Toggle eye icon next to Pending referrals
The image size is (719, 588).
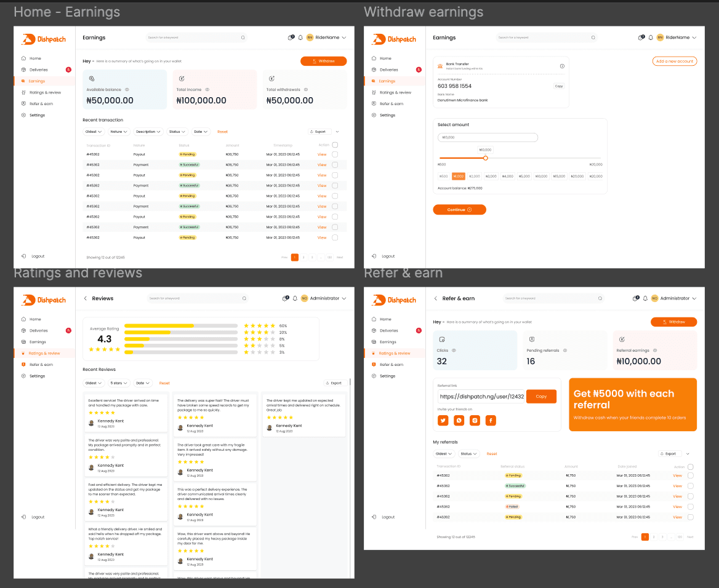565,350
